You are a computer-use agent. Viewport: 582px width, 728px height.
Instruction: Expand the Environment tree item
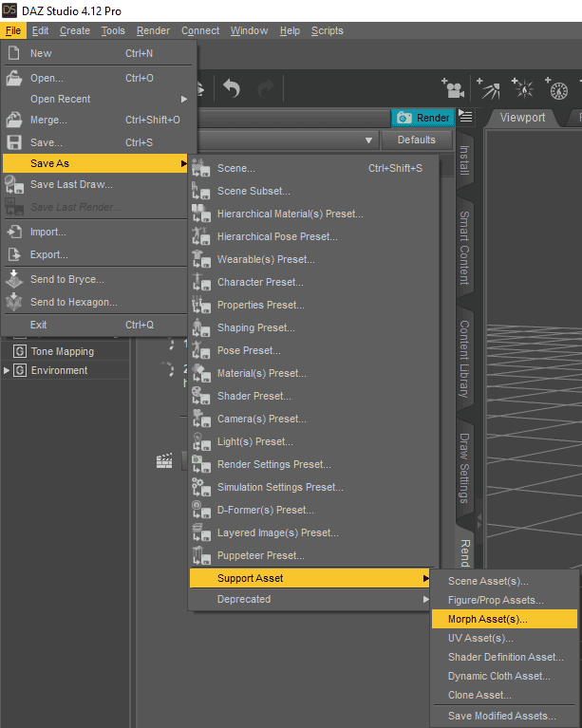(8, 370)
